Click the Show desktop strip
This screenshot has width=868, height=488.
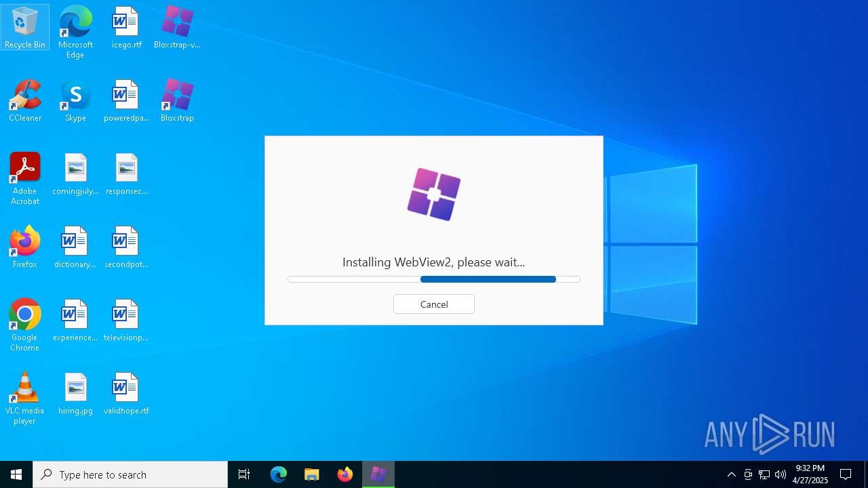(866, 474)
